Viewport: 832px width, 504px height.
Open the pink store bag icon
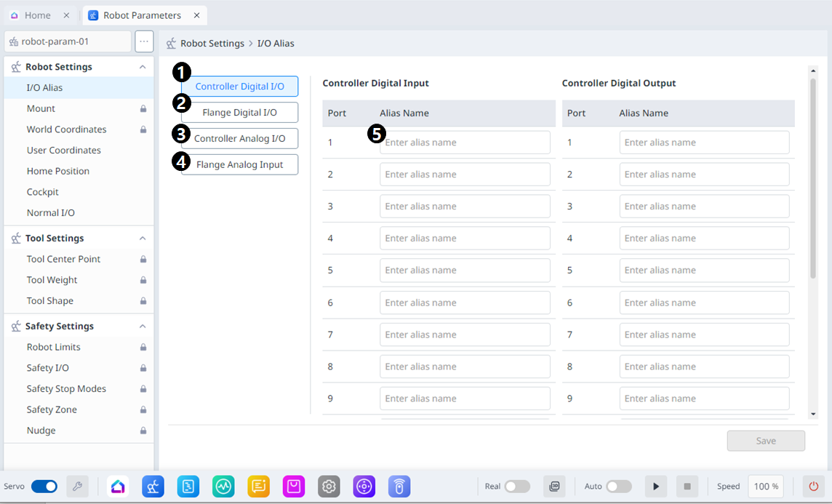[x=294, y=487]
